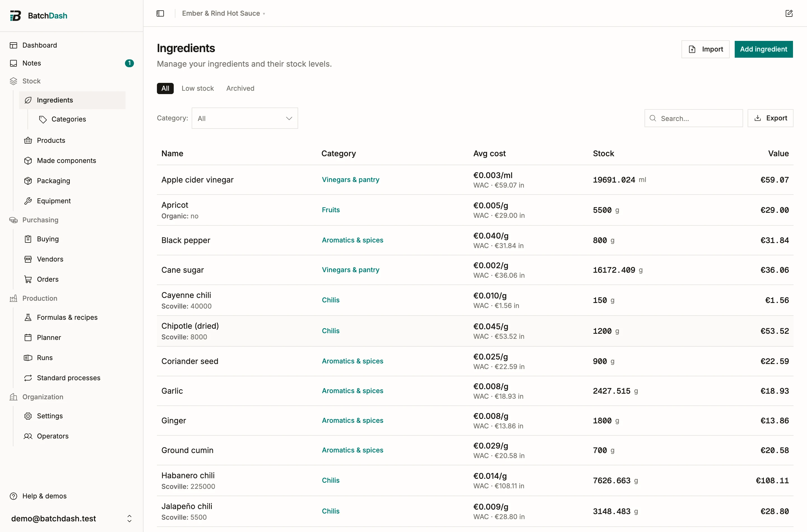
Task: Click the search magnifier icon
Action: point(653,118)
